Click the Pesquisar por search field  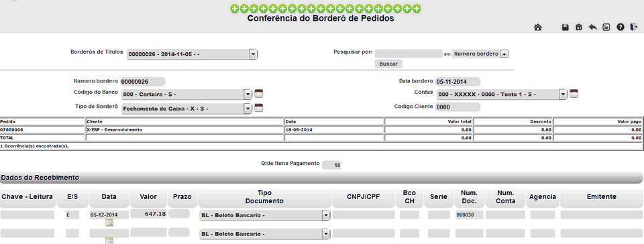click(x=409, y=54)
